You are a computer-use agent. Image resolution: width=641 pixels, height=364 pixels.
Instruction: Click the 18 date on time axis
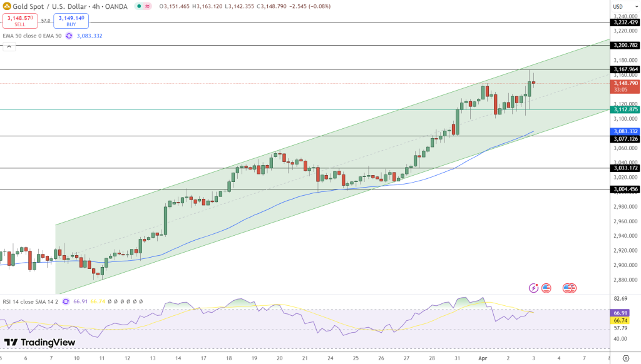click(x=229, y=358)
